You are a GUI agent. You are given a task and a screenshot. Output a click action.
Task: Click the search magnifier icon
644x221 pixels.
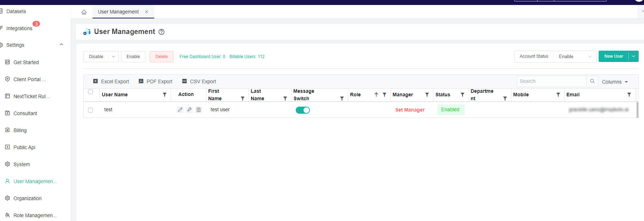pyautogui.click(x=592, y=81)
